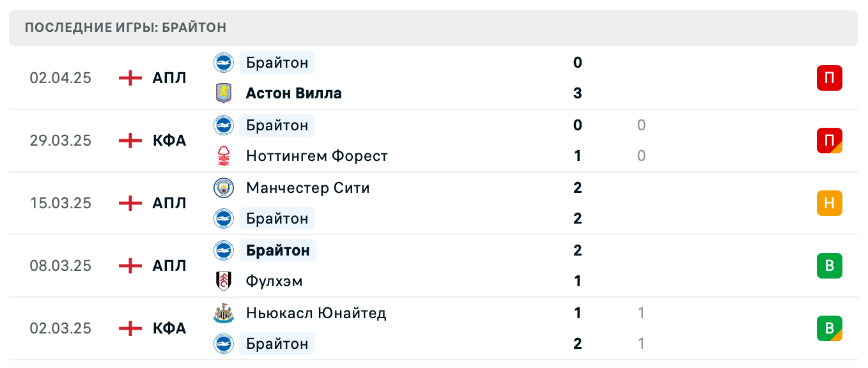Click Brighton crest in the 02.04.25 match

point(224,63)
